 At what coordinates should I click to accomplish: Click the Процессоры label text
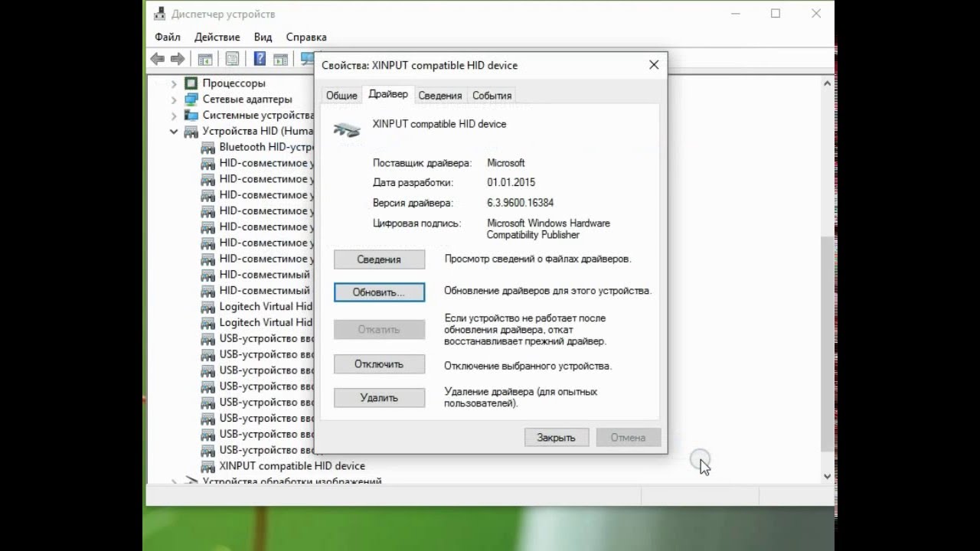pyautogui.click(x=234, y=83)
